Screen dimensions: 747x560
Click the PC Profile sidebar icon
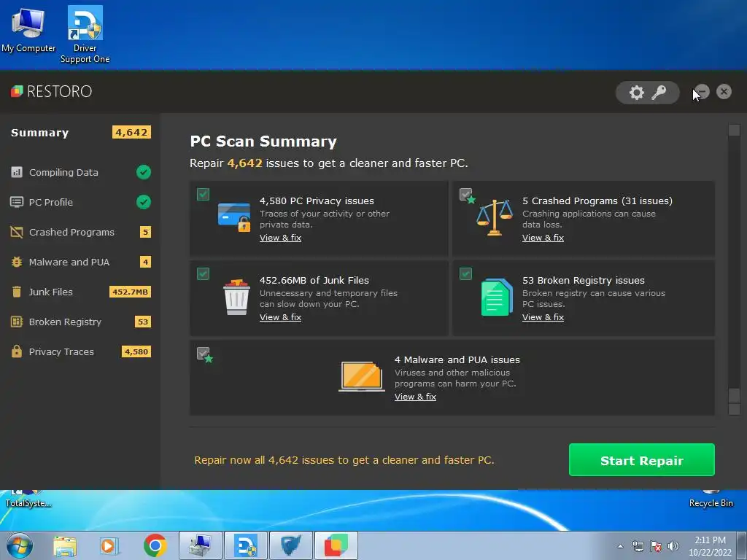[x=17, y=203]
